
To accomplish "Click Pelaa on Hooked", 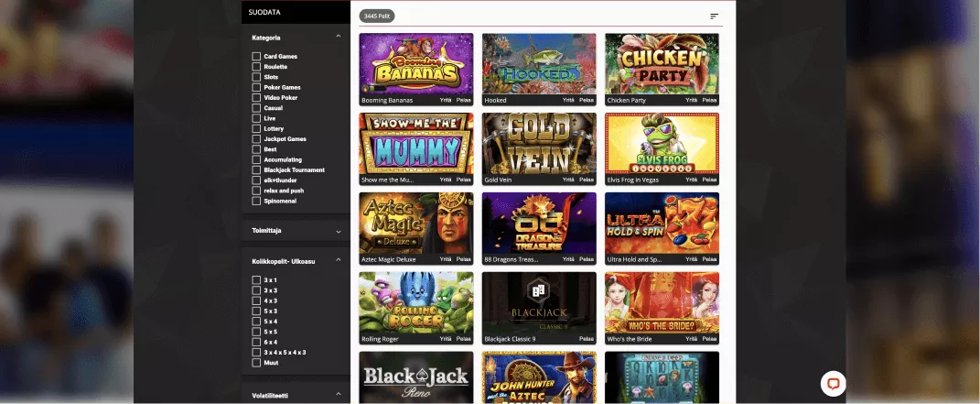I will (x=587, y=100).
